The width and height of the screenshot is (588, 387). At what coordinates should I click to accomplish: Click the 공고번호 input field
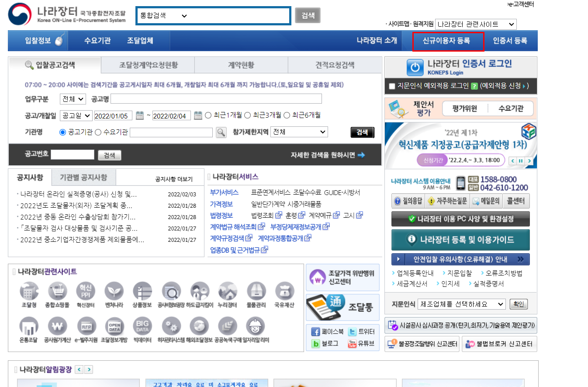tap(73, 155)
